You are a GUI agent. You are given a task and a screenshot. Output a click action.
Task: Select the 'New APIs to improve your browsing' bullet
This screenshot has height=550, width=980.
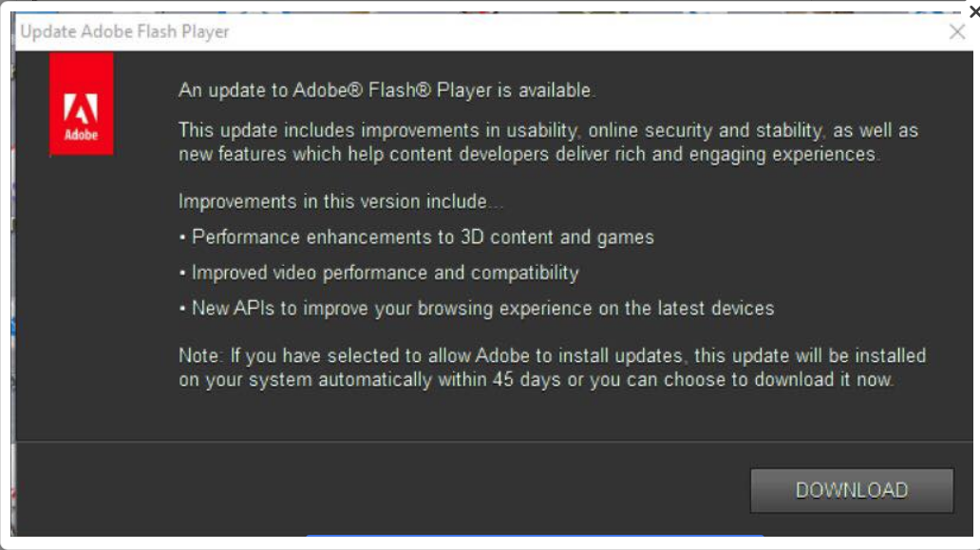click(482, 308)
